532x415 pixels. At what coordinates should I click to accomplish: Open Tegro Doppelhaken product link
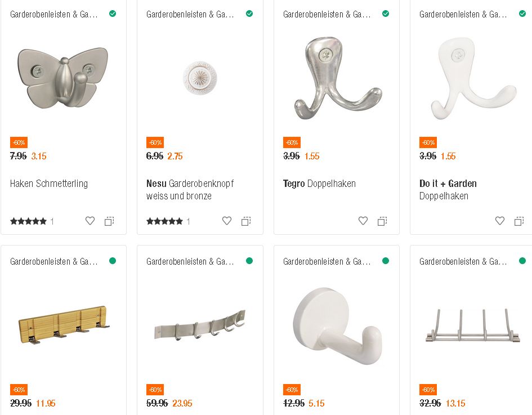point(319,184)
